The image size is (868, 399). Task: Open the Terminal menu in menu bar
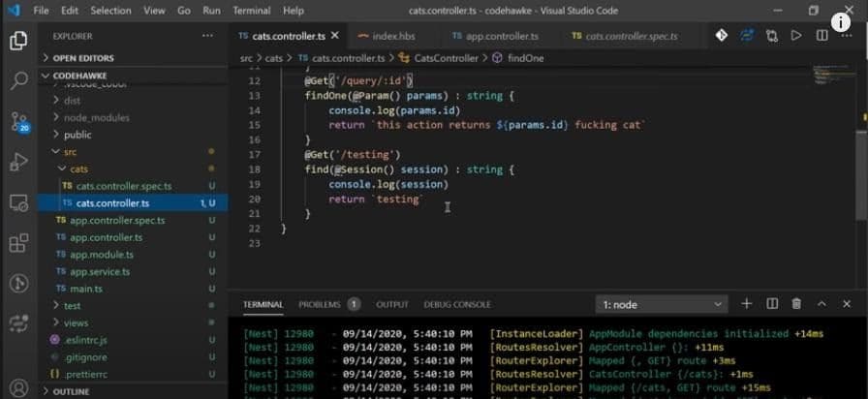[x=251, y=11]
